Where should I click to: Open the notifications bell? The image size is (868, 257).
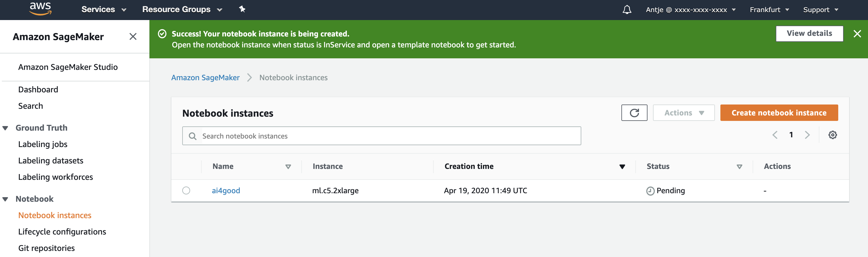(627, 9)
